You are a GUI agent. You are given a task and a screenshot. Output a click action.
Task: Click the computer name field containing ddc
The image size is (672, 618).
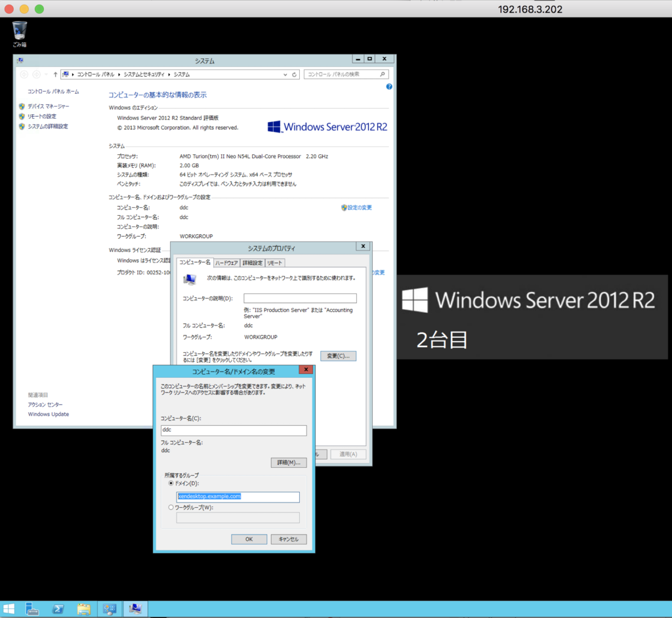pyautogui.click(x=234, y=430)
